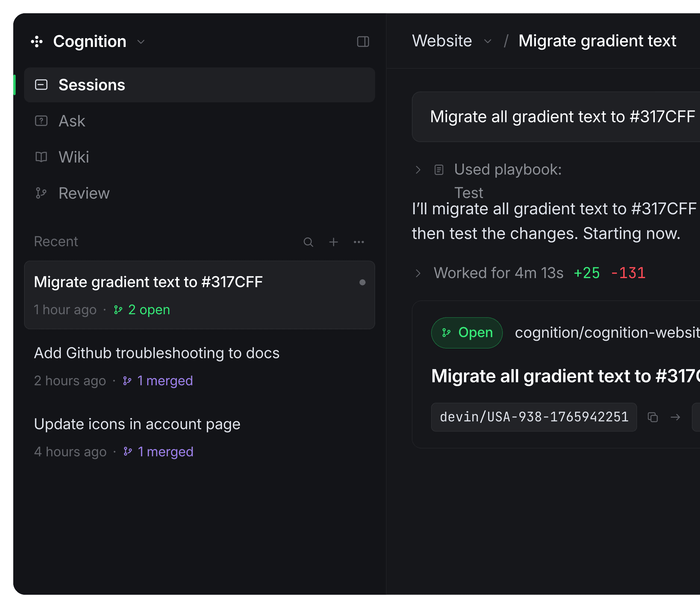Start a new session with plus icon

(x=334, y=242)
